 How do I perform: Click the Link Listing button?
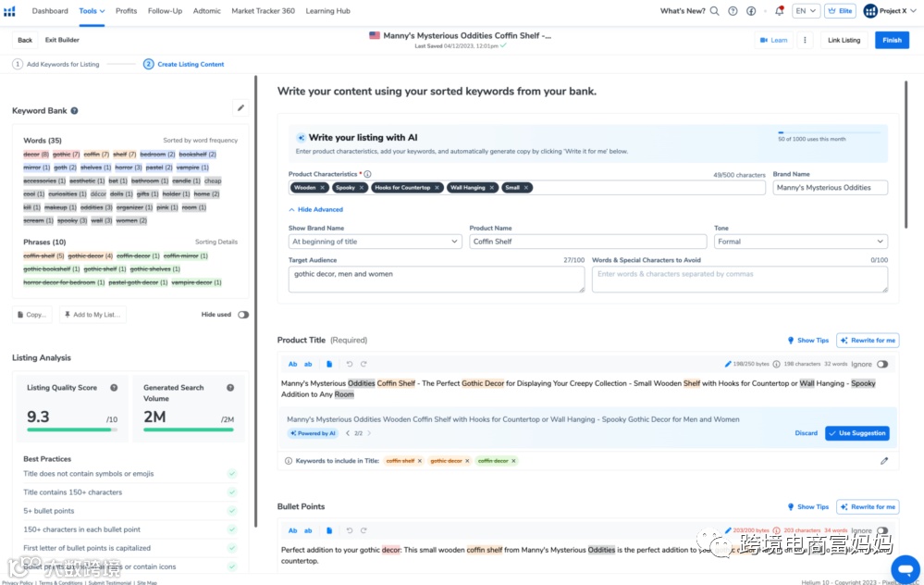[844, 40]
